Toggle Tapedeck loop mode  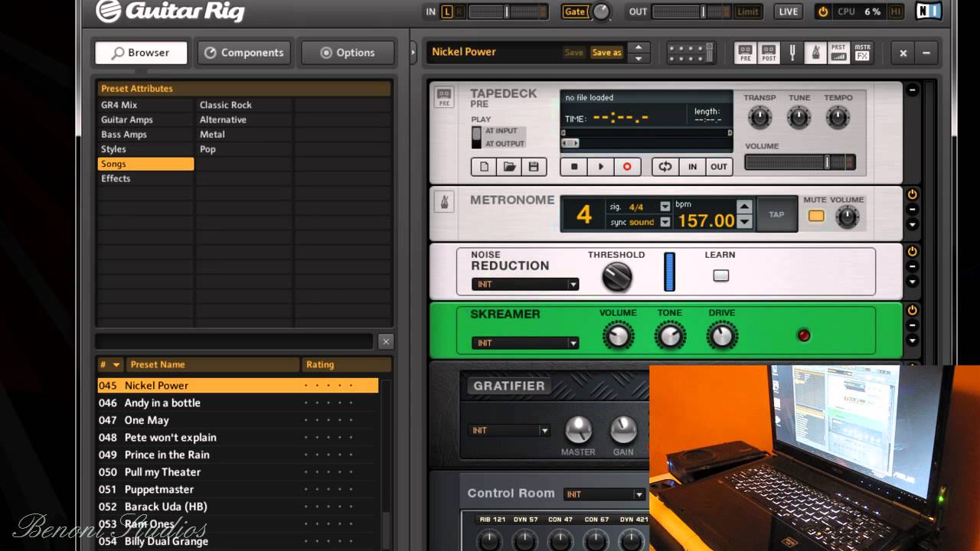click(665, 166)
